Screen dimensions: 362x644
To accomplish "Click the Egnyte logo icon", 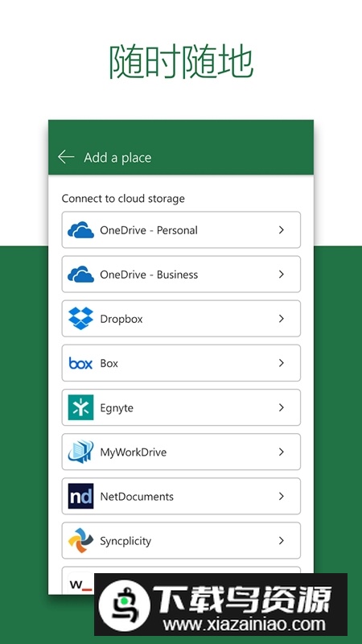I will (x=81, y=407).
